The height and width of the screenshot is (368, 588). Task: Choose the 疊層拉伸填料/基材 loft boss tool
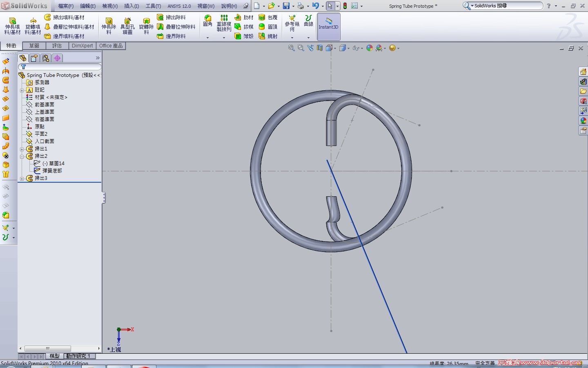click(69, 27)
